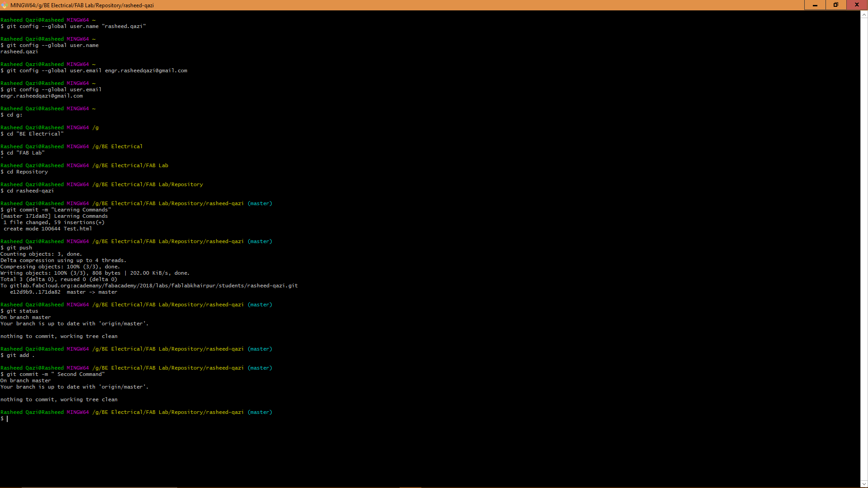This screenshot has width=868, height=488.
Task: Click the 'create mode 100644 Test.html' line
Action: point(47,229)
